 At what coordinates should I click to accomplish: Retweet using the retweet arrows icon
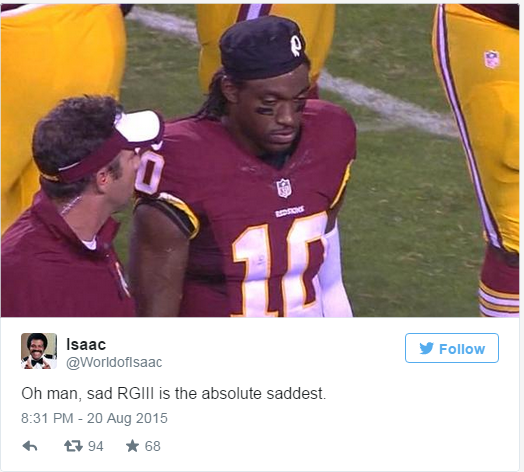(x=73, y=446)
